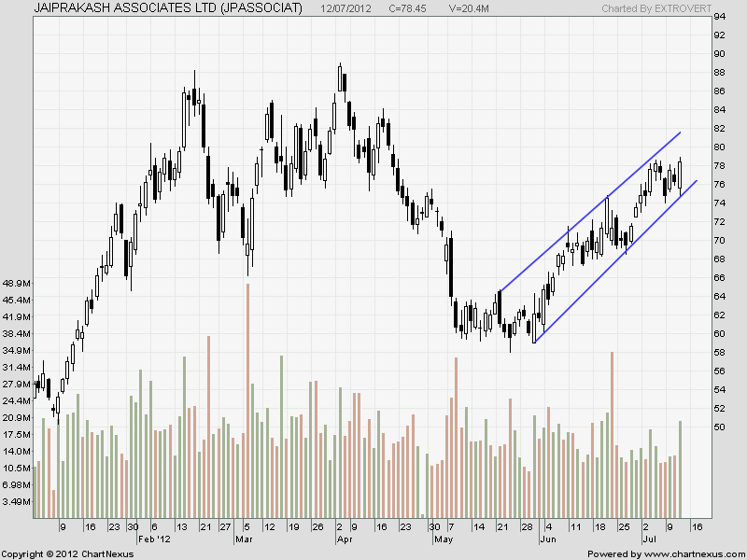Click the 3.49M volume axis label
The width and height of the screenshot is (747, 560).
tap(17, 502)
